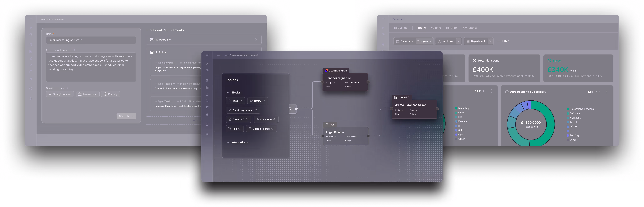Toggle Training legend entry in category chart
This screenshot has height=207, width=644.
(x=573, y=135)
